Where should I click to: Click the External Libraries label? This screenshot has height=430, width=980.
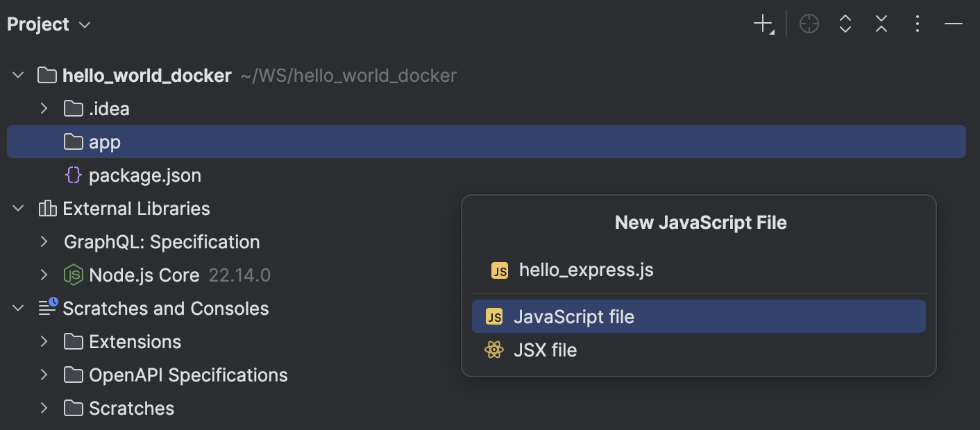[136, 209]
